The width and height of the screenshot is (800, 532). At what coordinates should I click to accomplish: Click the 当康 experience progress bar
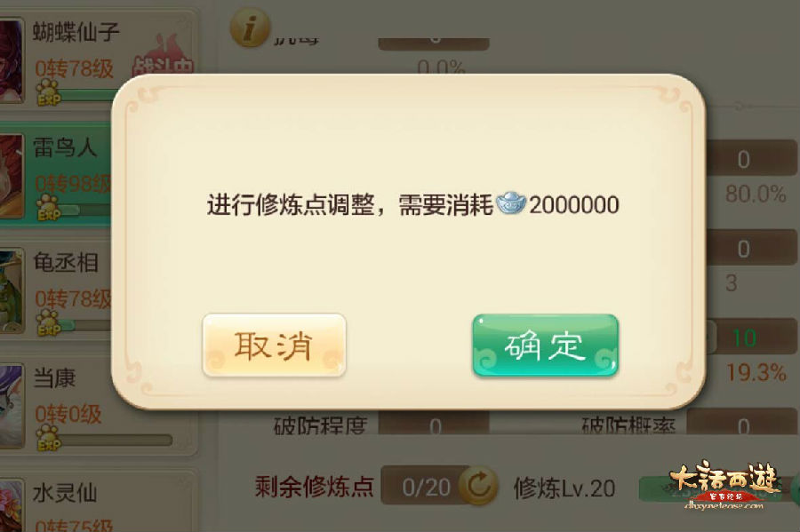(116, 440)
